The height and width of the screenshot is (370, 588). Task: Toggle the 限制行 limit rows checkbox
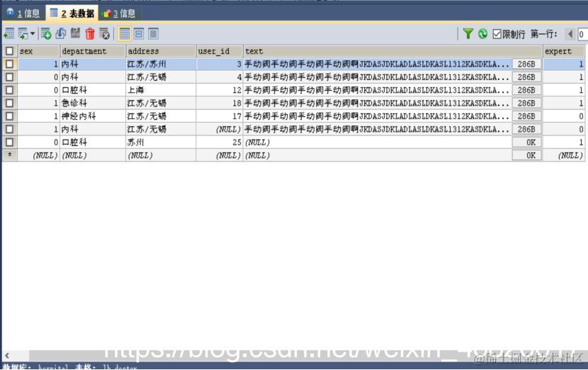497,34
